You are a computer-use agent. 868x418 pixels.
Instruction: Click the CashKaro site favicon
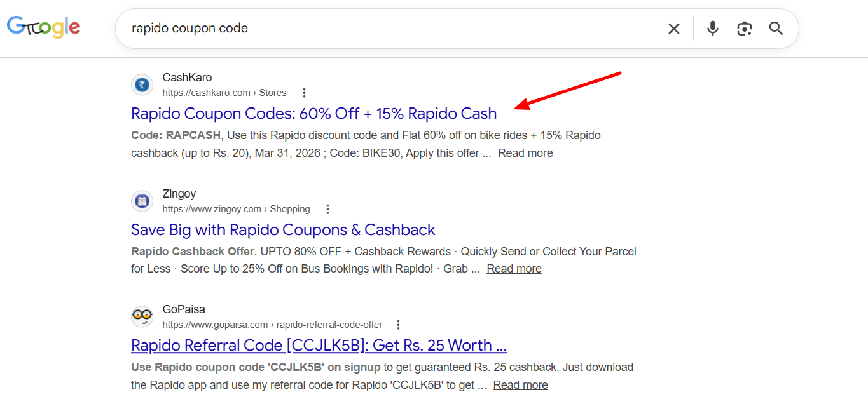tap(142, 84)
